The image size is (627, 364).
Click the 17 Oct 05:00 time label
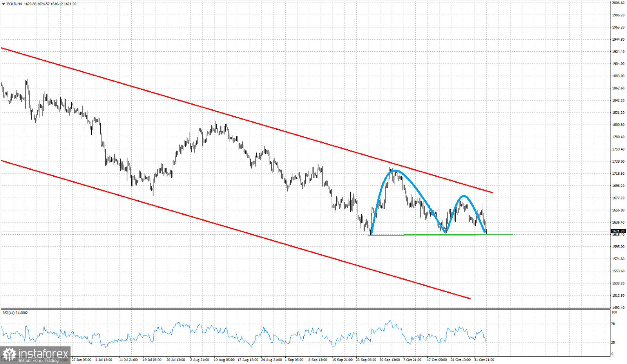coord(437,360)
